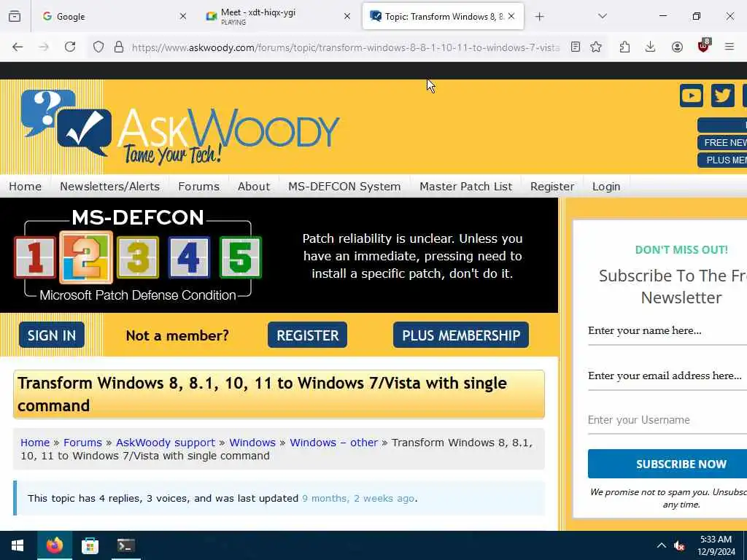Image resolution: width=747 pixels, height=560 pixels.
Task: Open the Downloads arrow icon
Action: tap(650, 47)
